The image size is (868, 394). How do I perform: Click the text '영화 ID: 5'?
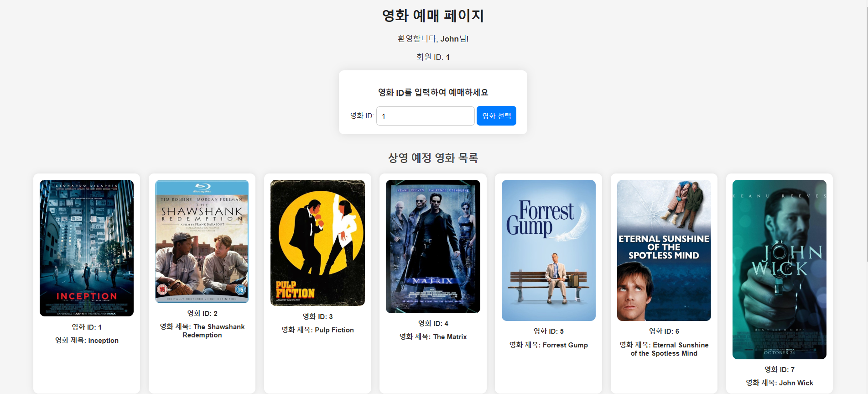point(549,331)
